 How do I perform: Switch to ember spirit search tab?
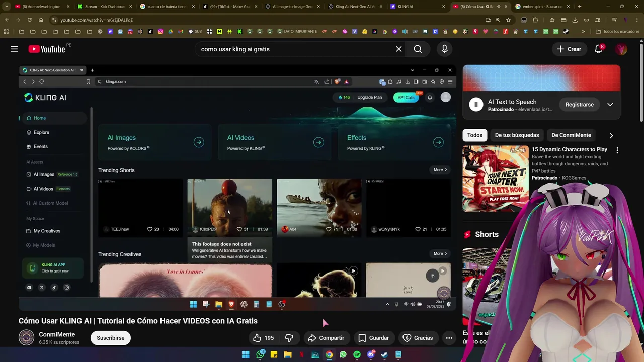[x=542, y=7]
